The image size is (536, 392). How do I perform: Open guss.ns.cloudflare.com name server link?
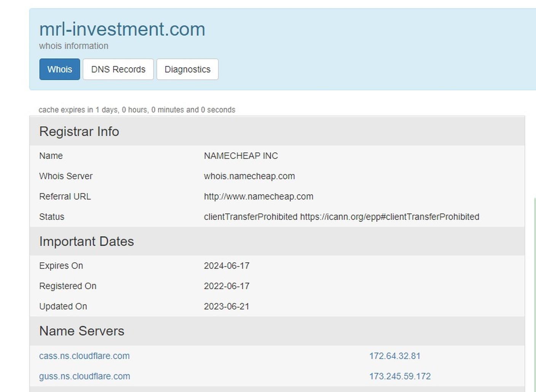pyautogui.click(x=85, y=376)
